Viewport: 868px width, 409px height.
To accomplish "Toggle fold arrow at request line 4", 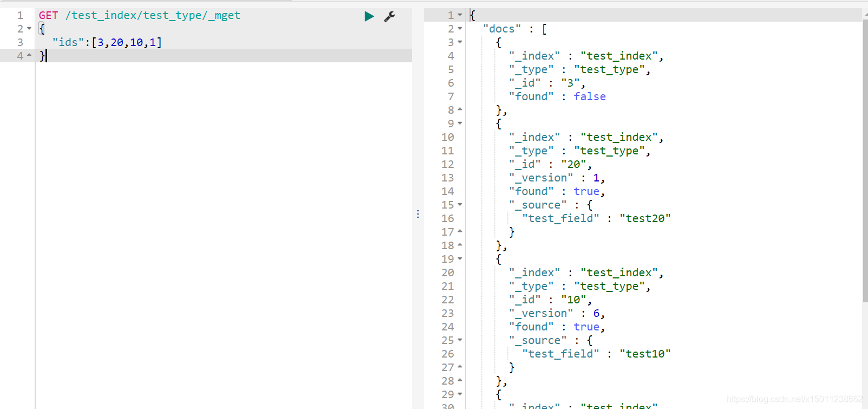I will pyautogui.click(x=29, y=55).
